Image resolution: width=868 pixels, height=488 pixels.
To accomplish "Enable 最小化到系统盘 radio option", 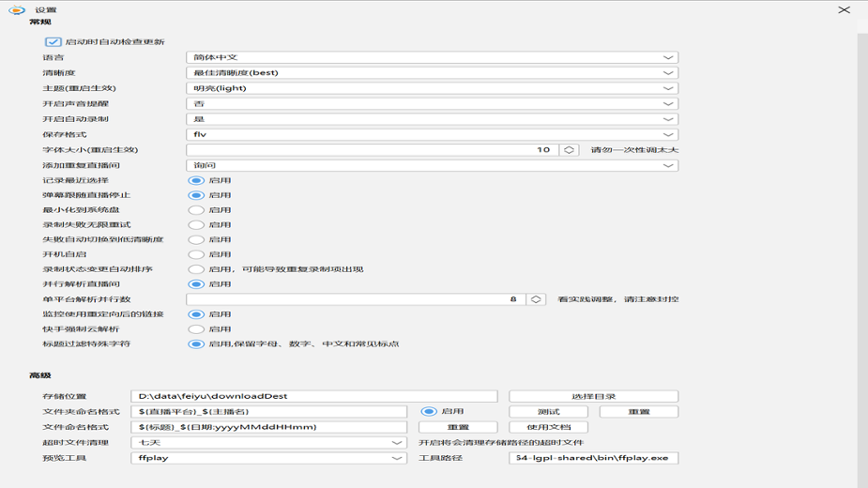I will 196,210.
